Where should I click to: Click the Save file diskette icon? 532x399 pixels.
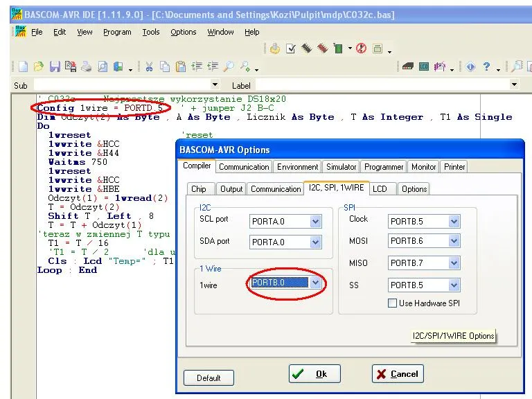(x=54, y=67)
